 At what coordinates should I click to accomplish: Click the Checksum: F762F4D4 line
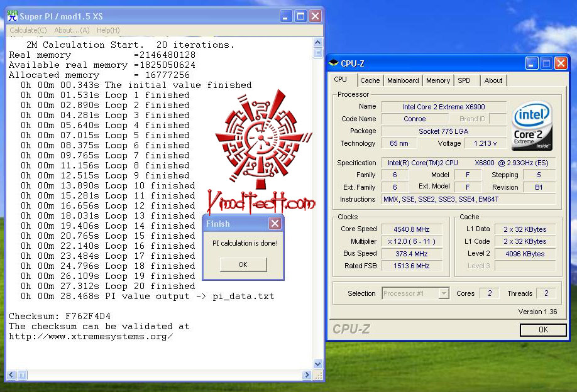click(x=60, y=316)
